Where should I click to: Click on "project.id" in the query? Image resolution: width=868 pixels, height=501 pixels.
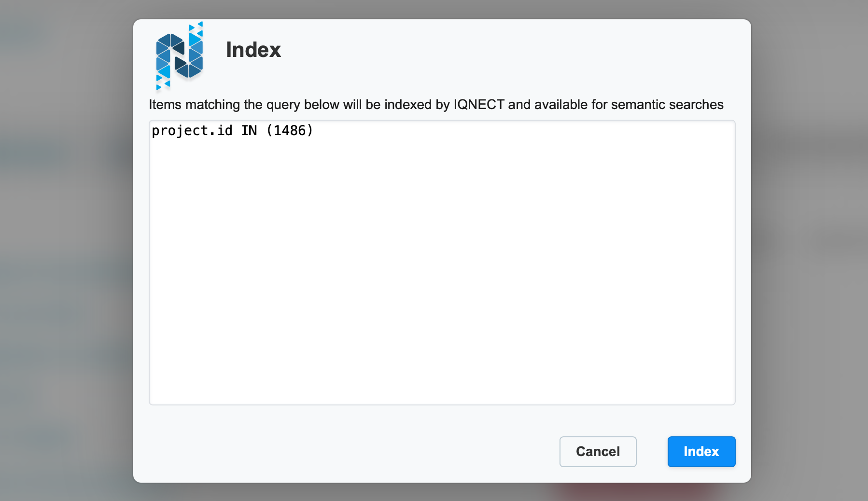(192, 131)
